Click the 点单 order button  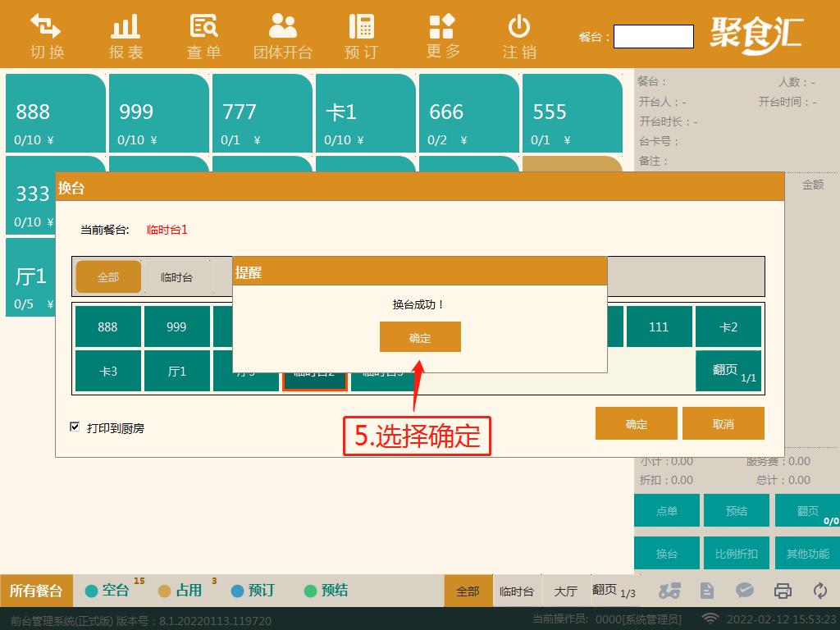[x=667, y=510]
